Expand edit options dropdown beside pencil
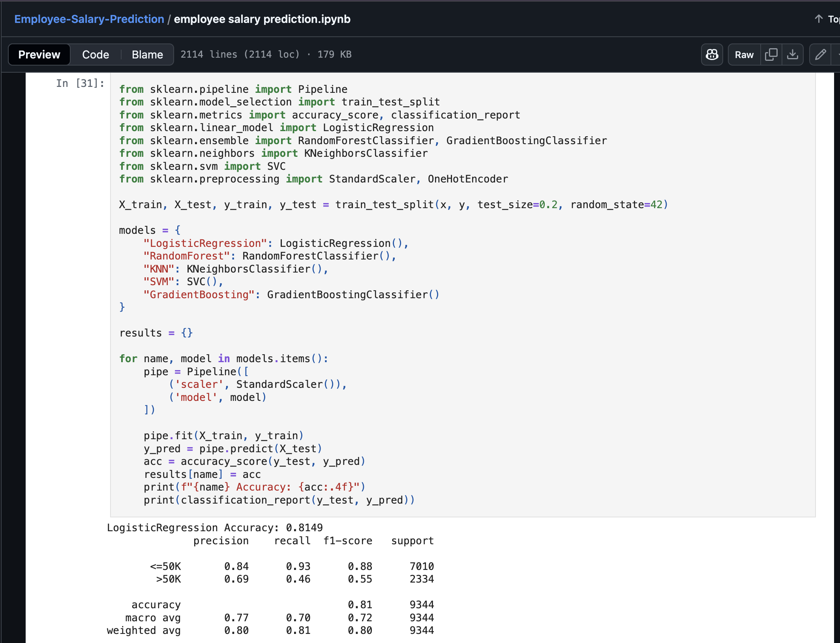Viewport: 840px width, 643px height. click(x=837, y=55)
